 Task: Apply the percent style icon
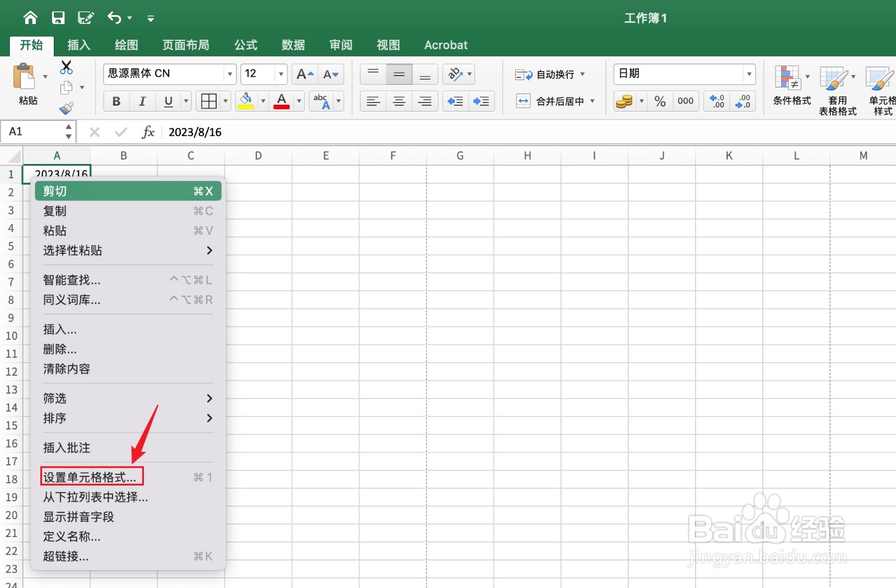tap(660, 101)
